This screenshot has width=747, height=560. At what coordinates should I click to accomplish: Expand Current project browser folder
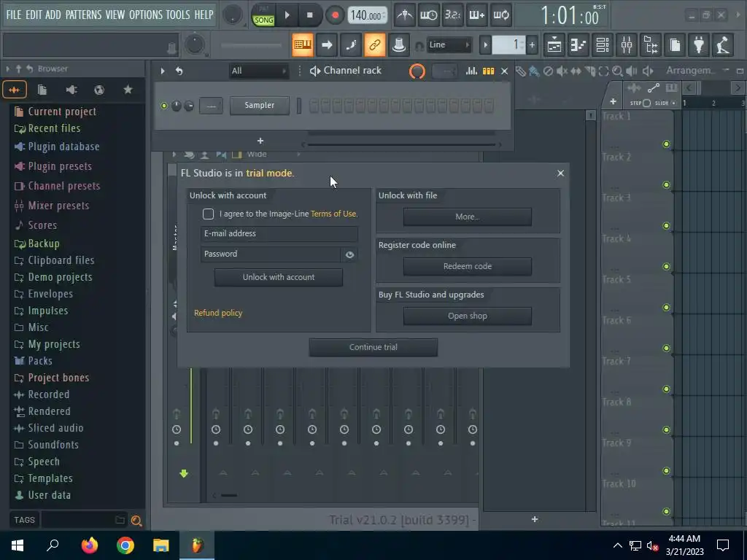(62, 112)
